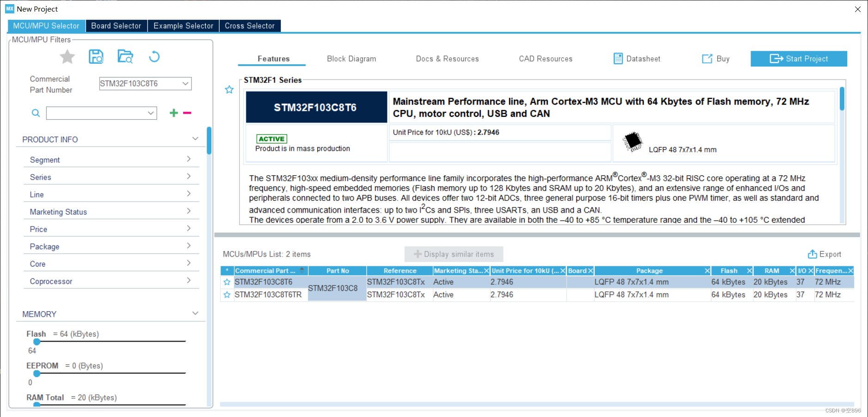This screenshot has height=417, width=868.
Task: Toggle favorite star on STM32F103C8T6TR row
Action: click(x=227, y=295)
